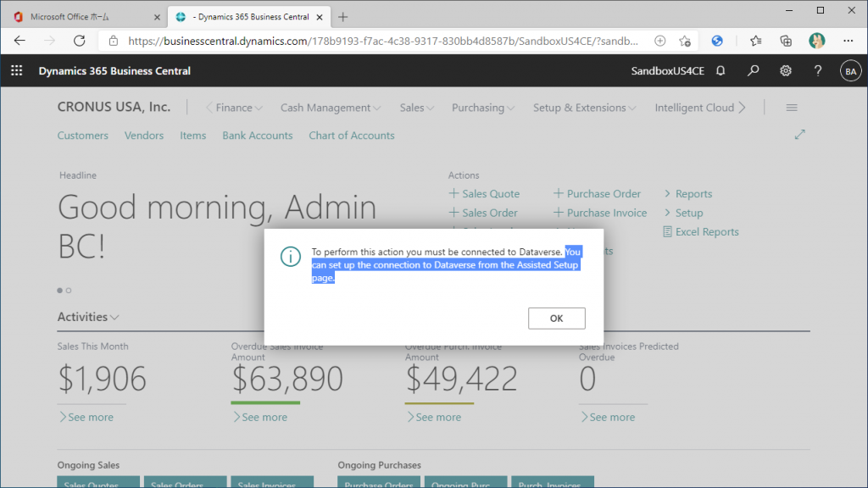
Task: Collapse the Activities section
Action: [x=88, y=317]
